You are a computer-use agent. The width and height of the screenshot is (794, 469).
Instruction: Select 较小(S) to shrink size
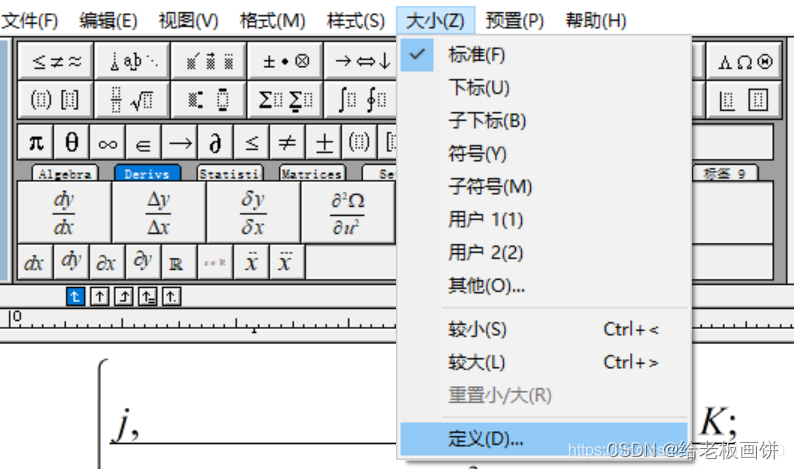[x=544, y=330]
